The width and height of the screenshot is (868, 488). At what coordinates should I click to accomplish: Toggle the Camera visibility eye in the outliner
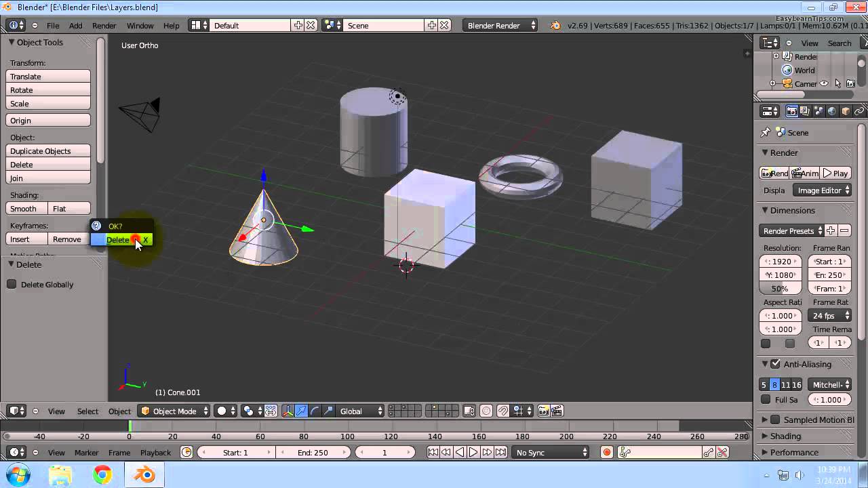[x=824, y=83]
